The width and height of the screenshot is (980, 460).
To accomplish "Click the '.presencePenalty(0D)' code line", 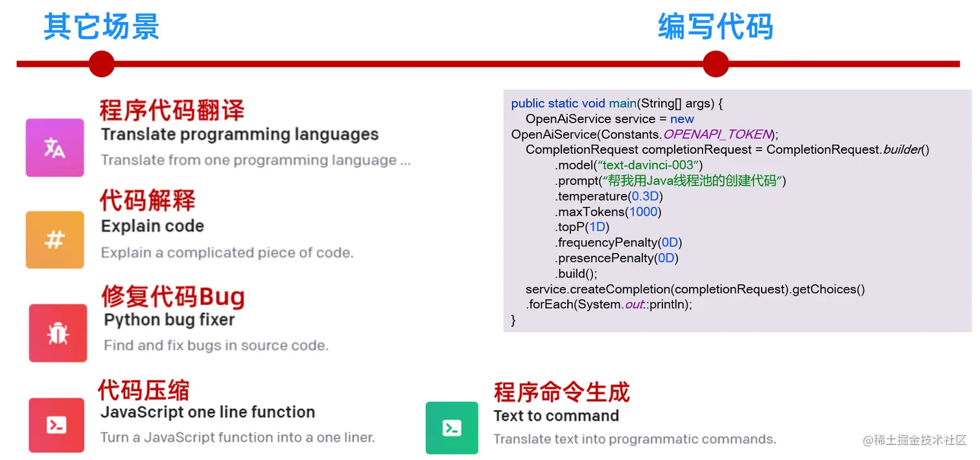I will tap(616, 258).
